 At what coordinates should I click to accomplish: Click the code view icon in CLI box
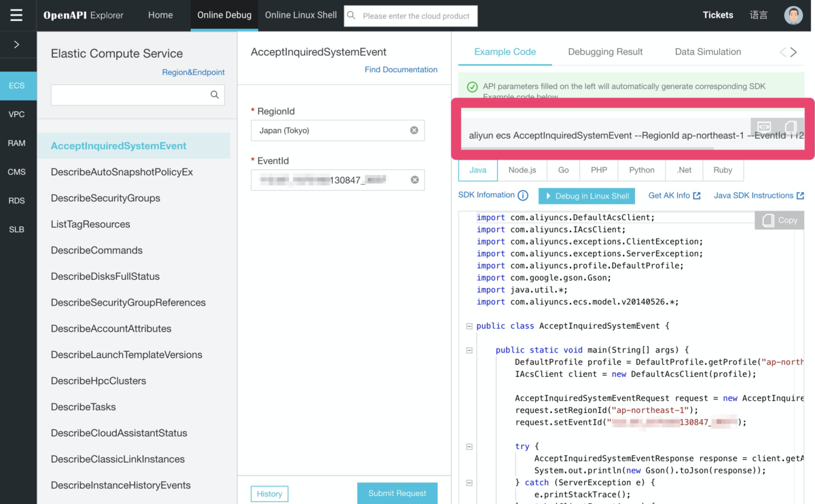[x=764, y=128]
